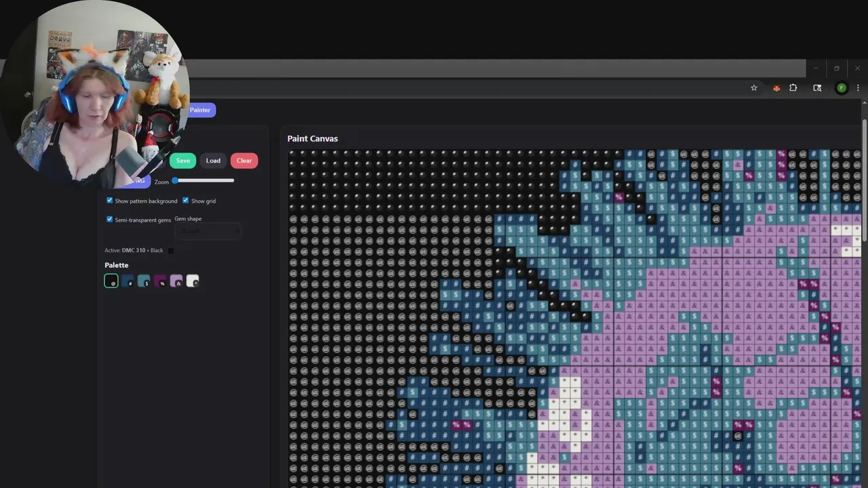Click the green Save button
Screen dimensions: 868x488
pyautogui.click(x=182, y=161)
